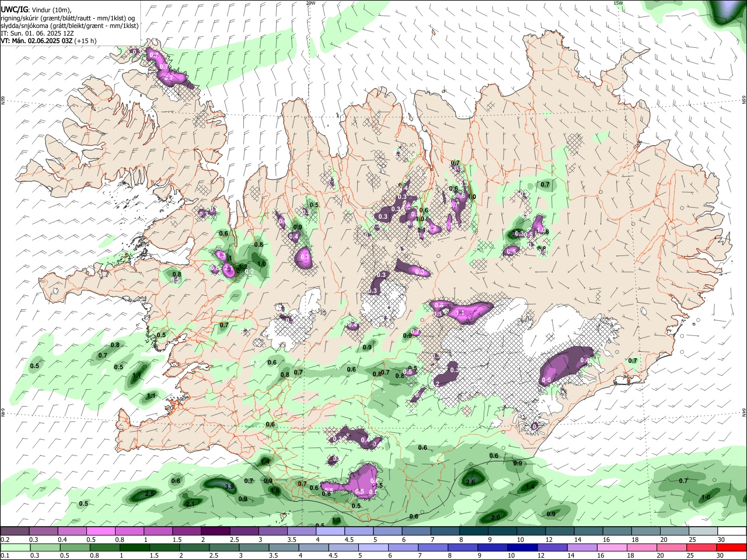This screenshot has width=747, height=560.
Task: Click the 'rigning/skúrir' legend description line
Action: point(68,18)
